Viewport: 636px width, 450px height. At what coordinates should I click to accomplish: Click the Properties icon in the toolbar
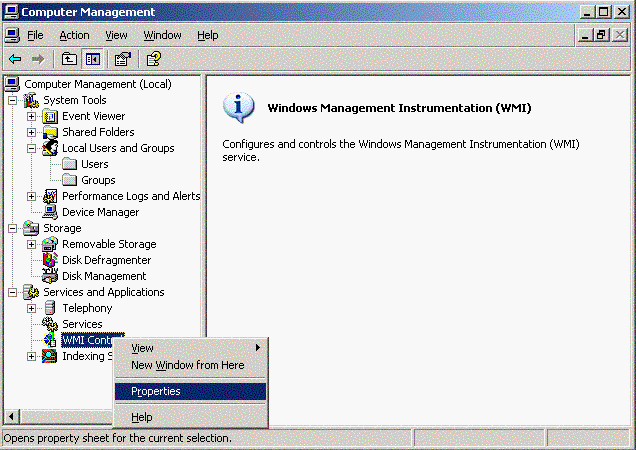pyautogui.click(x=122, y=59)
